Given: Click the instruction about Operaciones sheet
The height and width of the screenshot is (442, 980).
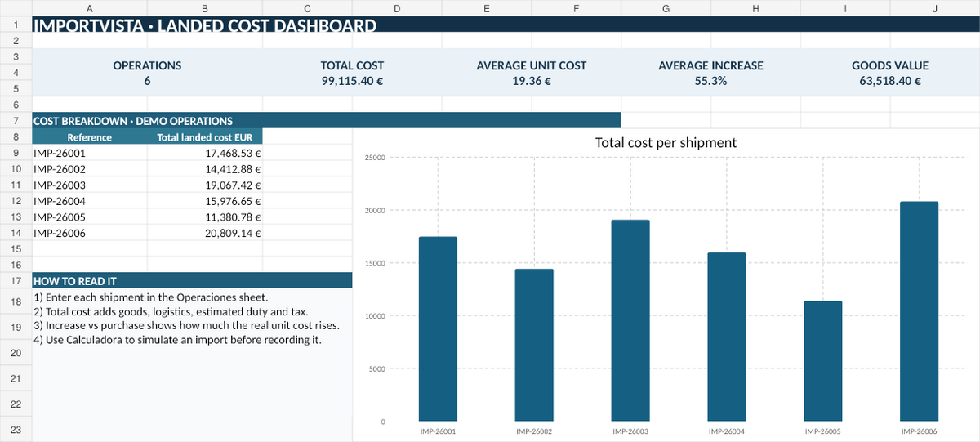Looking at the screenshot, I should point(150,297).
